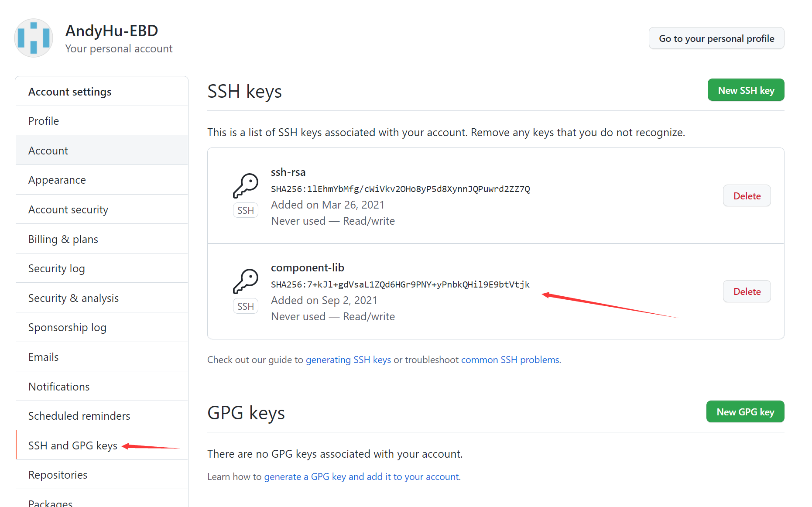
Task: Click the AndyHu-EBD account name
Action: coord(112,31)
